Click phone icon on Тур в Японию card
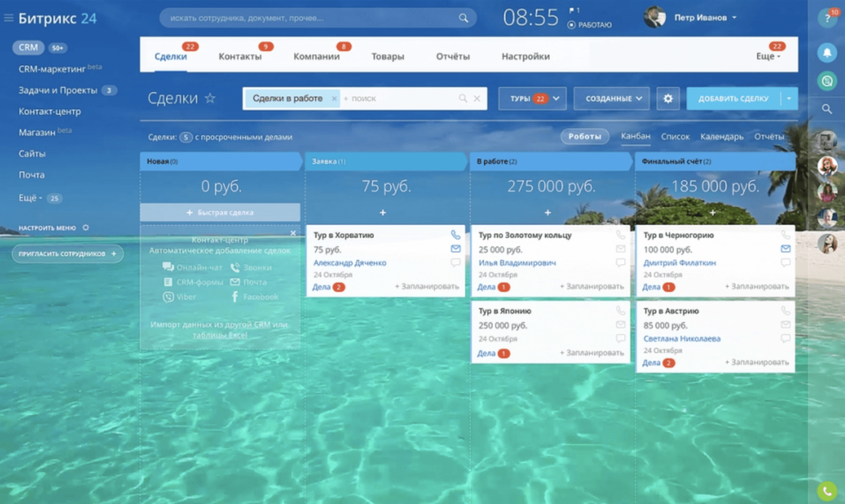This screenshot has height=504, width=845. pos(620,310)
